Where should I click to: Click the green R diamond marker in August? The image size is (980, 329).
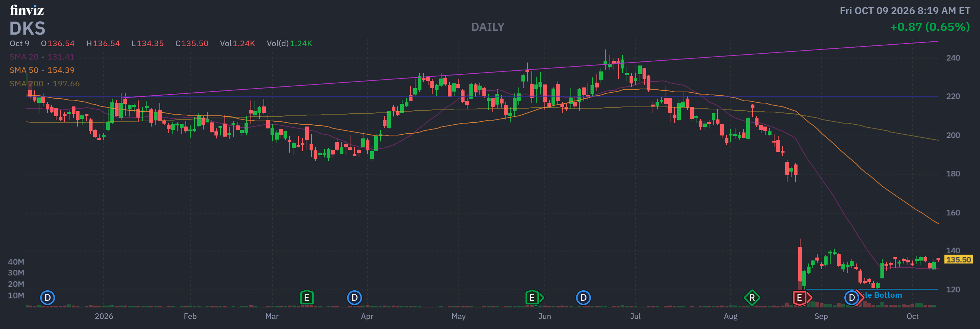752,298
